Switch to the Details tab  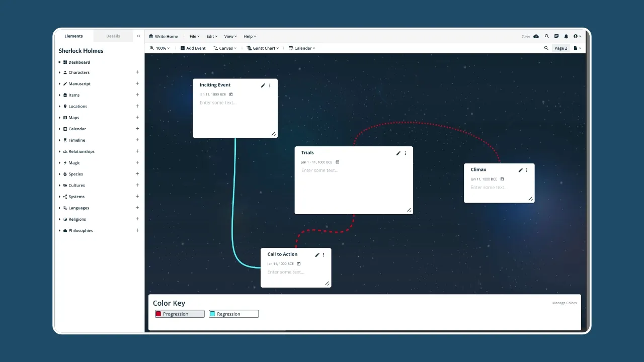pos(113,36)
